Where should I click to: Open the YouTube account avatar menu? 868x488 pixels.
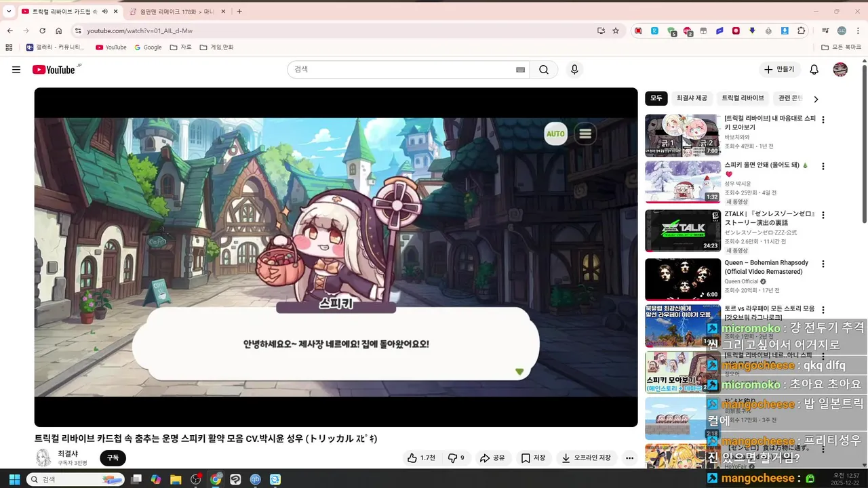coord(840,70)
